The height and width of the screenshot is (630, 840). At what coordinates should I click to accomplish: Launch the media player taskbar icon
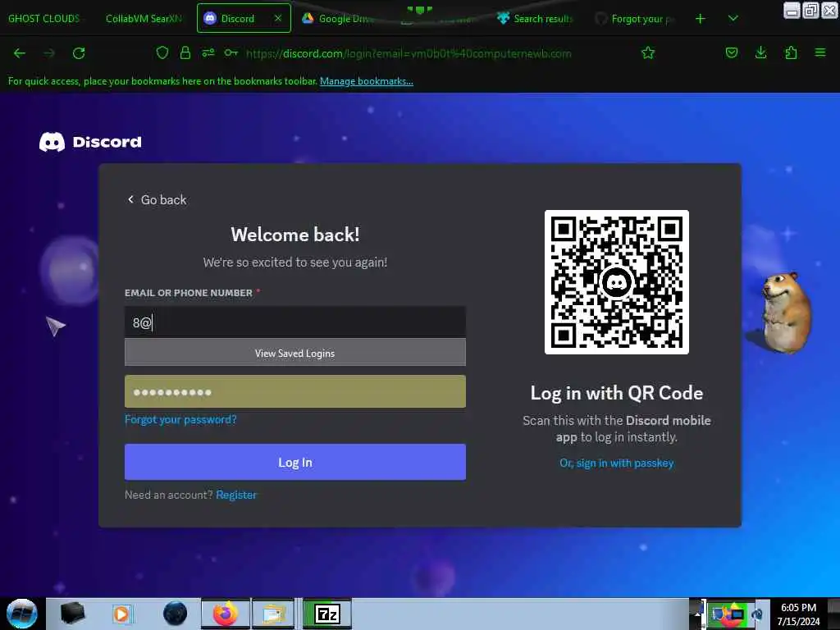(121, 614)
